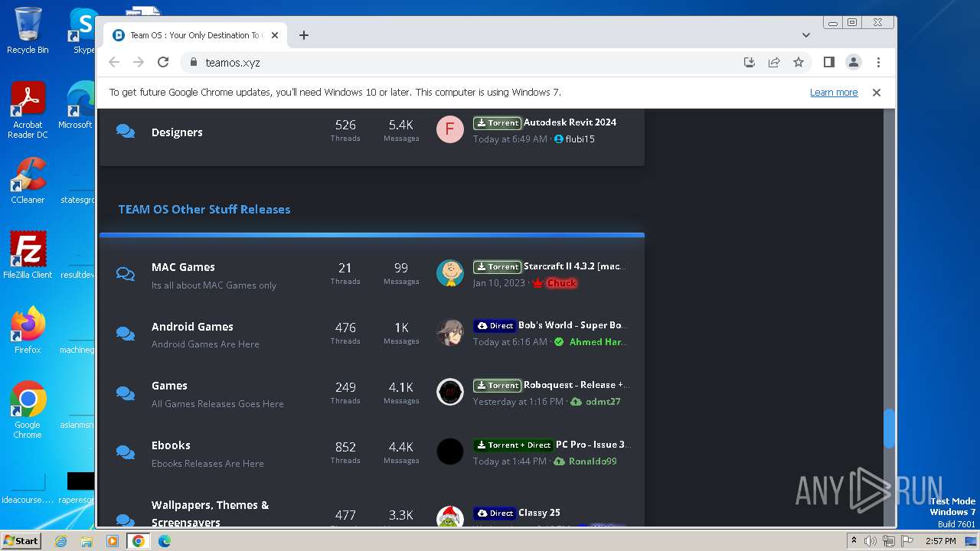Open the Designers forum chat-bubble icon
The width and height of the screenshot is (980, 551).
126,131
